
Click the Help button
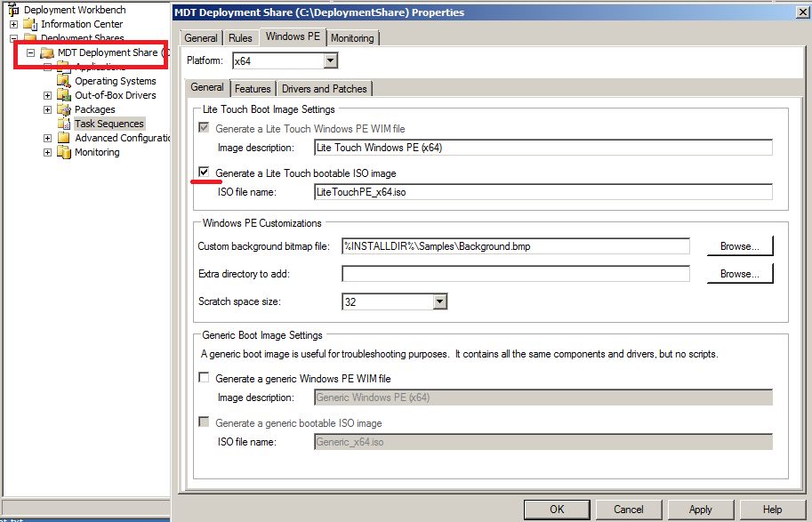point(773,510)
